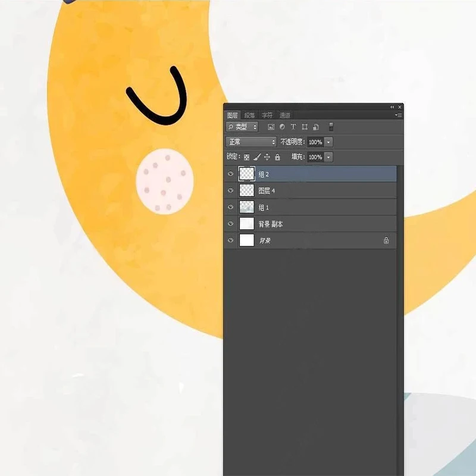Collapse the panel with double-arrow icon
The width and height of the screenshot is (476, 476).
point(392,107)
